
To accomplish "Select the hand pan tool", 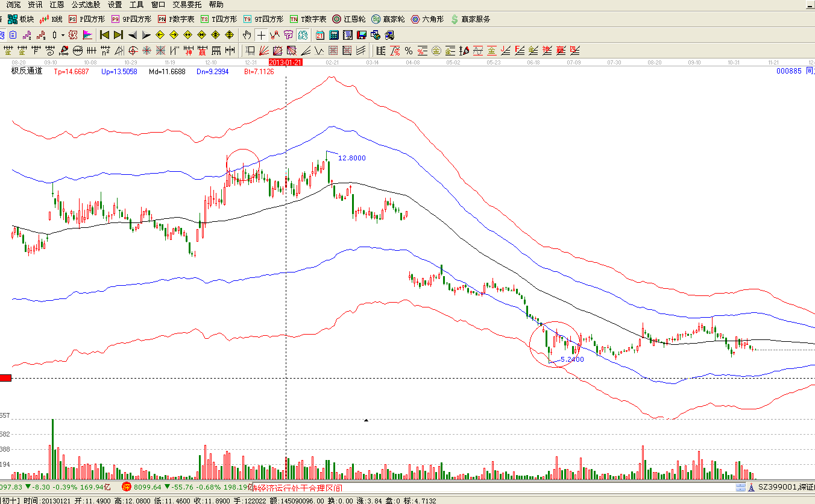I will point(247,35).
